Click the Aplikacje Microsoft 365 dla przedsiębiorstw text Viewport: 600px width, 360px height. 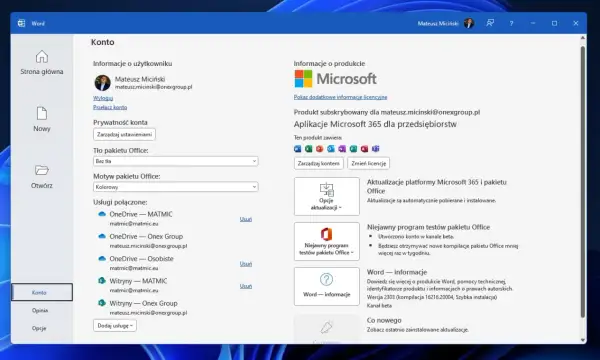(375, 124)
